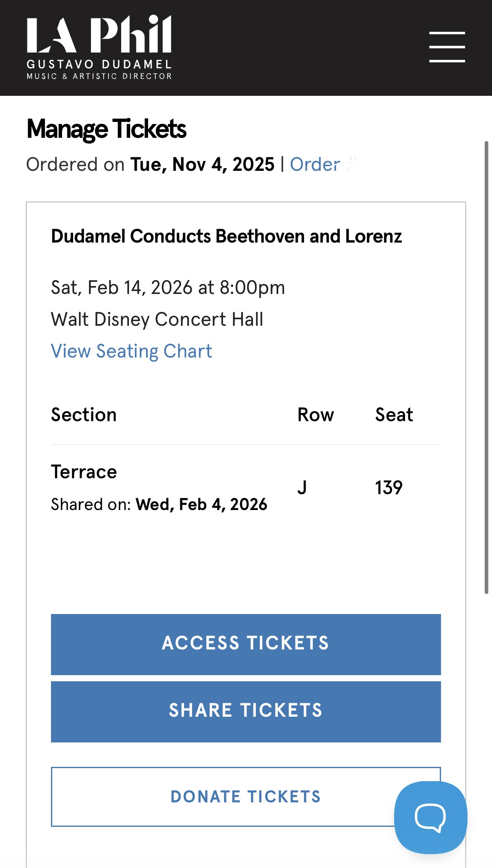
Task: Open the hamburger navigation menu
Action: click(447, 47)
